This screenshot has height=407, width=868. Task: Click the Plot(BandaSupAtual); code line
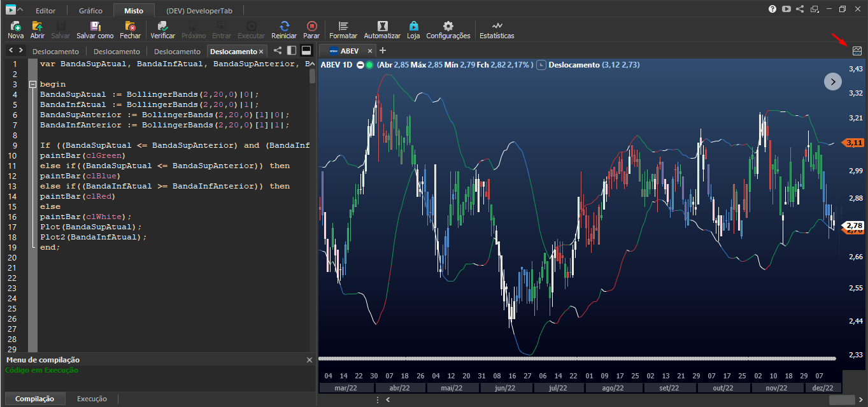tap(90, 227)
